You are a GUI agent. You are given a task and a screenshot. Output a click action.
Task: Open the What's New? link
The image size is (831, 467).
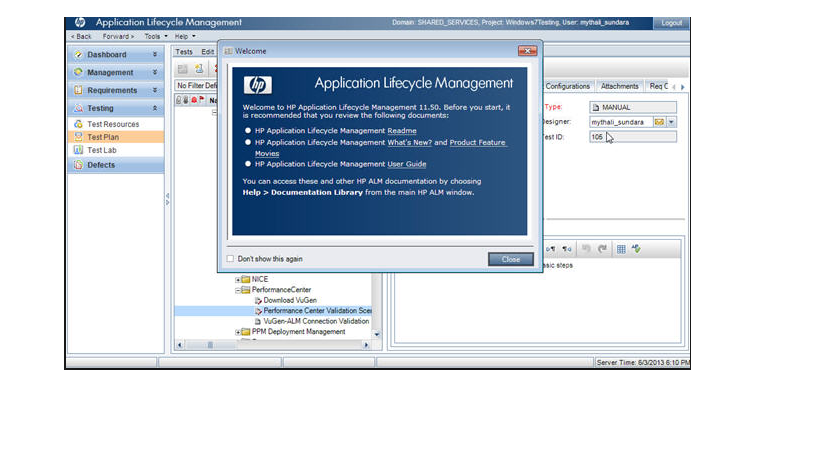pos(410,143)
